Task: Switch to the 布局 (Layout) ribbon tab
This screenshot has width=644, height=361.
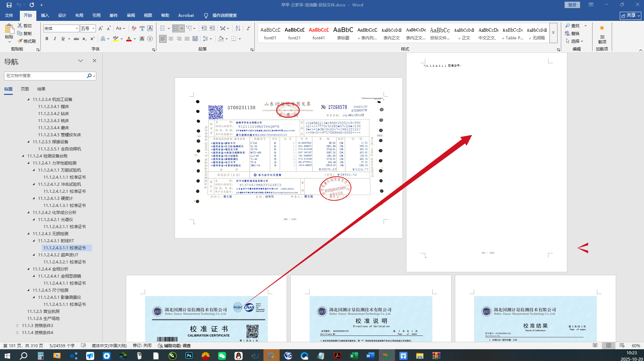Action: coord(79,15)
